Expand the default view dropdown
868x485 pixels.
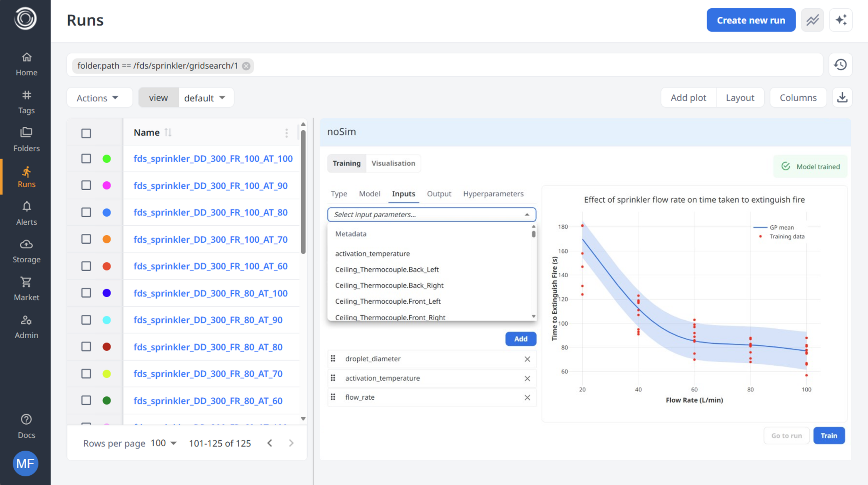click(x=205, y=98)
